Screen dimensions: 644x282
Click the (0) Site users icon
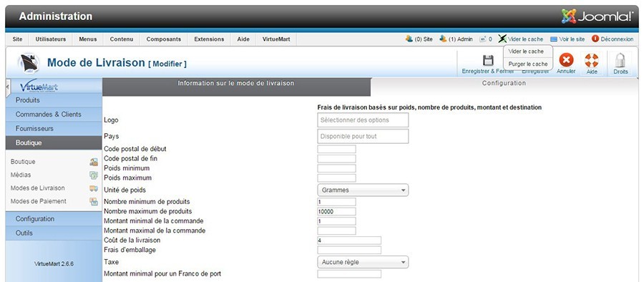[409, 39]
